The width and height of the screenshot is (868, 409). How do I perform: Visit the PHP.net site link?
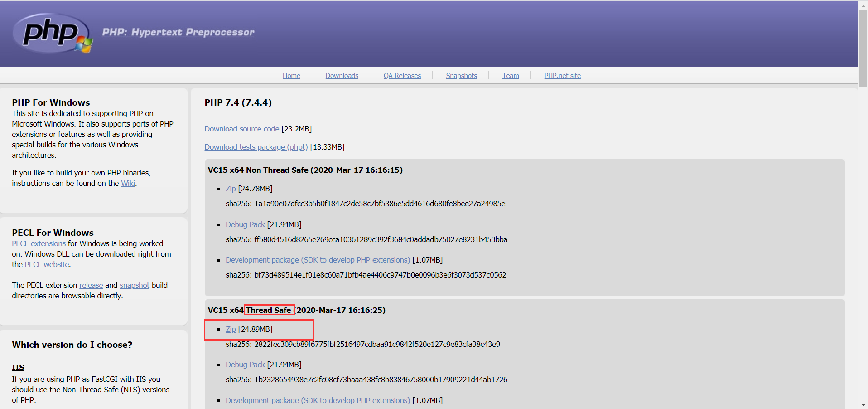pyautogui.click(x=563, y=76)
